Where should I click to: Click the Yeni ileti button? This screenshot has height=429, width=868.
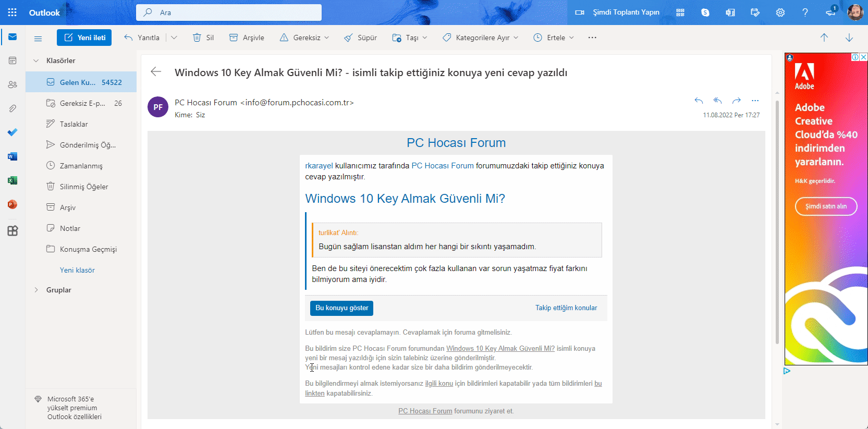click(x=84, y=38)
